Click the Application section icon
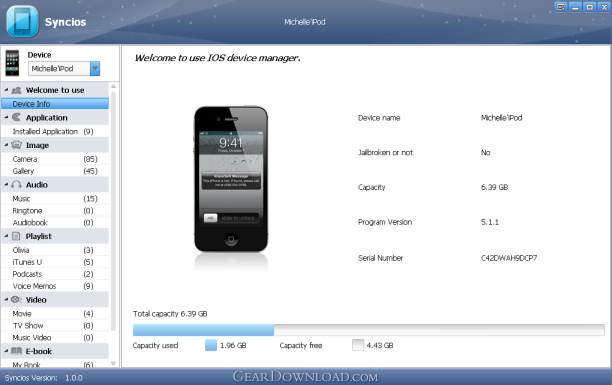Screen dimensions: 612x385 [16, 117]
